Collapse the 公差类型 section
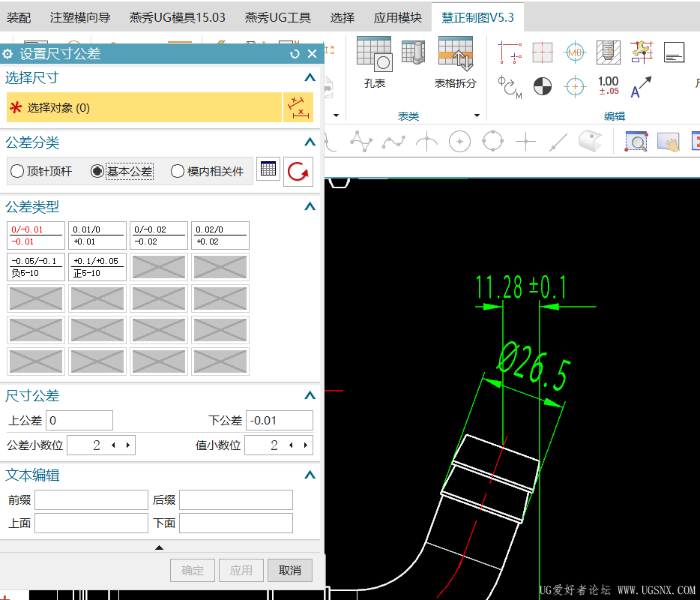This screenshot has height=600, width=700. tap(310, 206)
